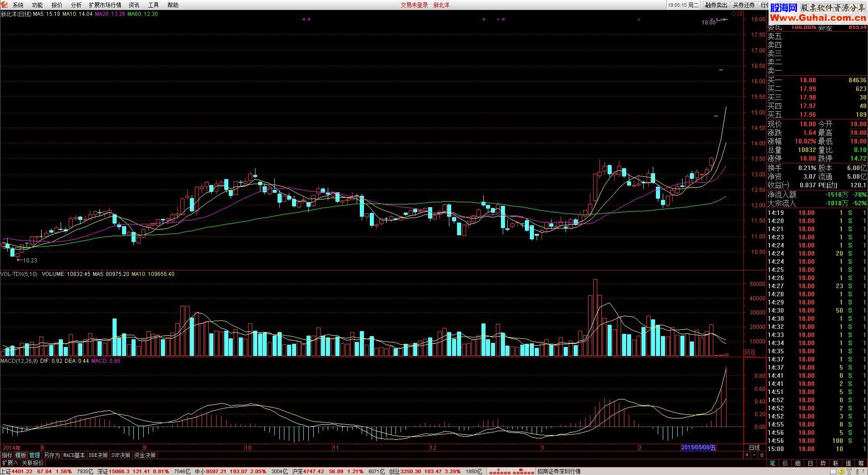Click the diamond icon above price axis
This screenshot has height=475, width=868.
(734, 14)
